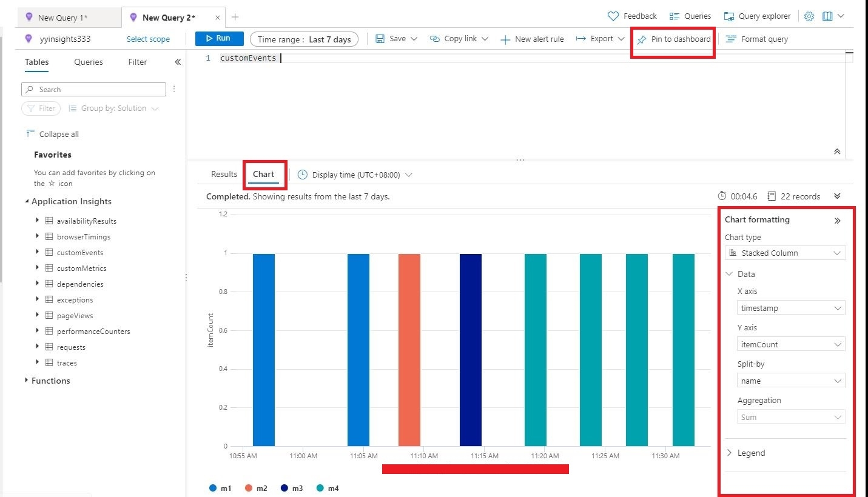Expand the availabilityResults table
Image resolution: width=868 pixels, height=497 pixels.
[x=38, y=221]
